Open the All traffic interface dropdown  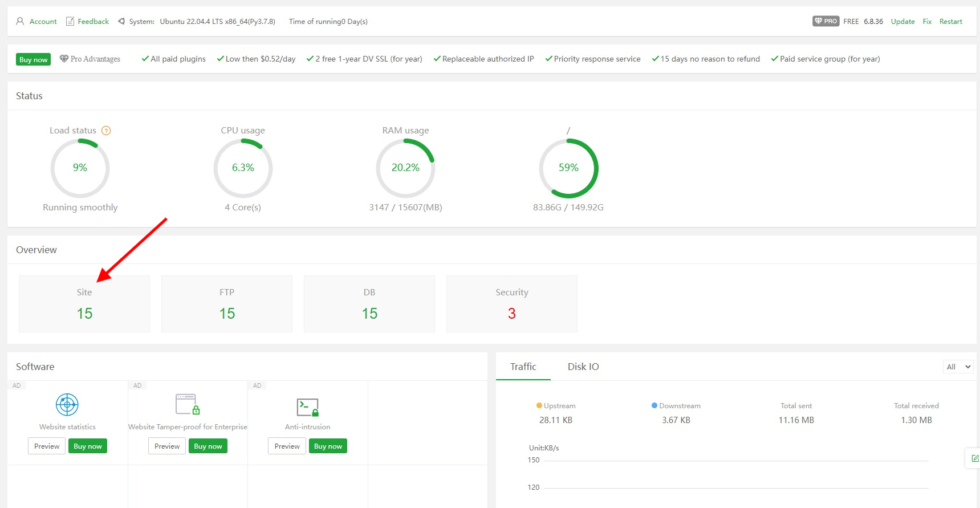click(x=958, y=367)
